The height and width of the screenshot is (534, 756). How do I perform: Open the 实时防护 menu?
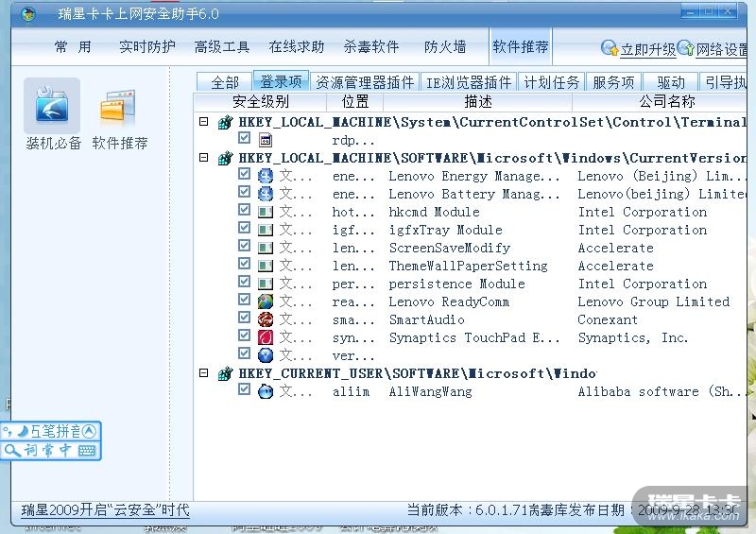coord(147,47)
